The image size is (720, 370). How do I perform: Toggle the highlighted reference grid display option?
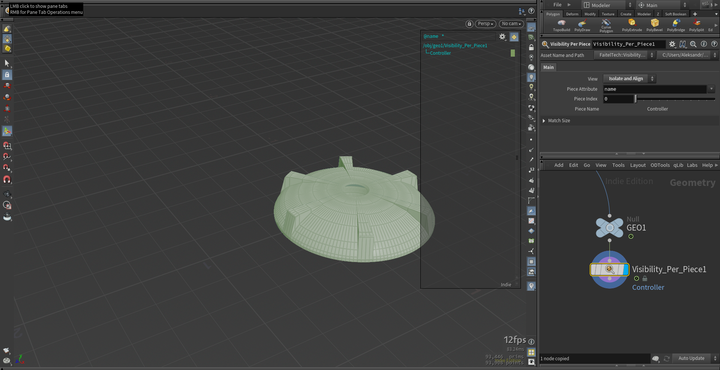531,27
